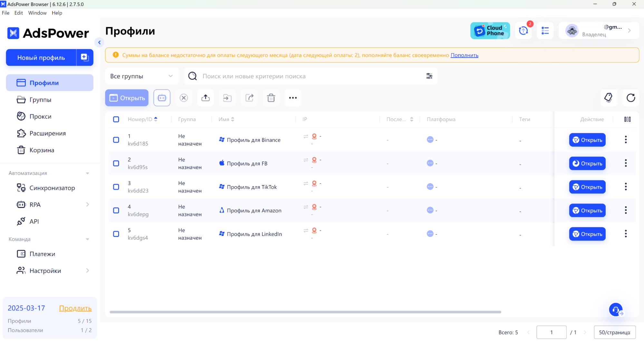Image resolution: width=644 pixels, height=341 pixels.
Task: Collapse the Автоматизация section
Action: [x=87, y=173]
